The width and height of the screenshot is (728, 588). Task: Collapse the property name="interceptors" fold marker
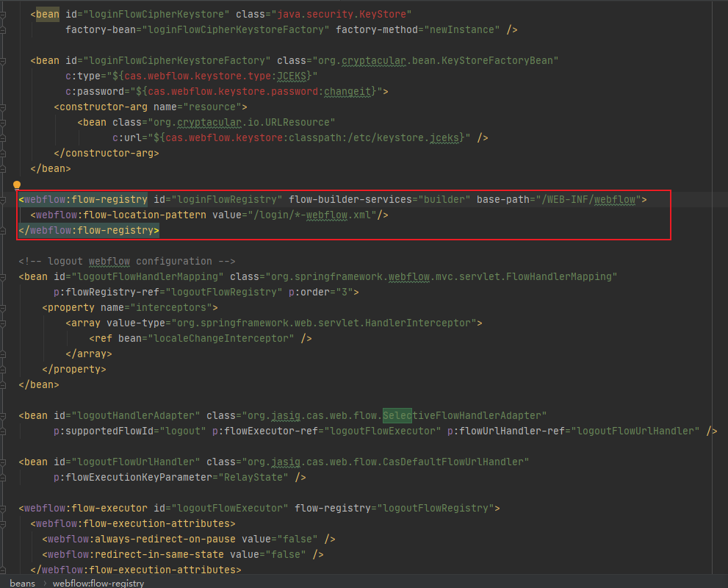3,308
